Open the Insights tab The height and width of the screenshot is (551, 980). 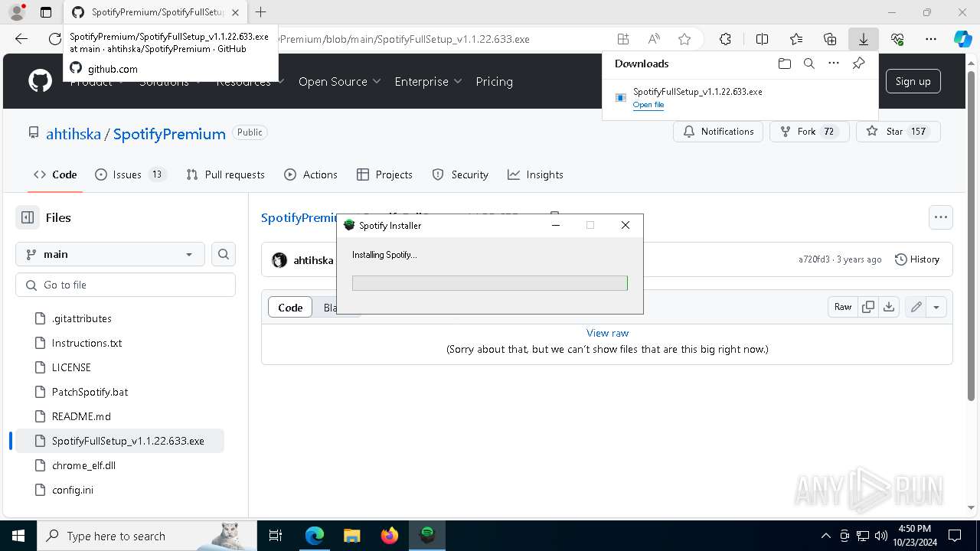535,174
